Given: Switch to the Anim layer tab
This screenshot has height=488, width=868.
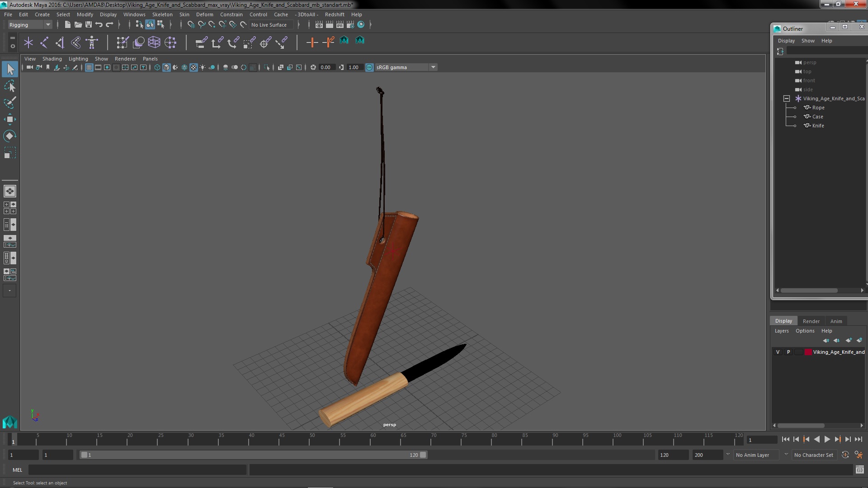Looking at the screenshot, I should [836, 321].
